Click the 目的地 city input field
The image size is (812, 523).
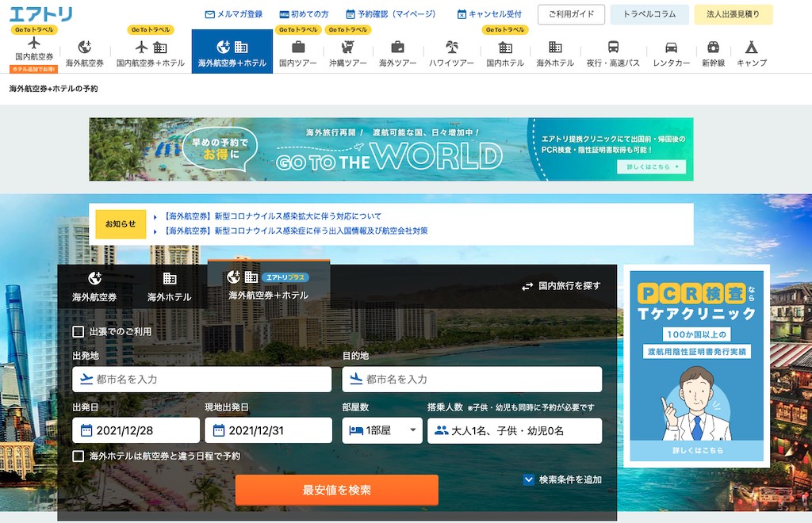473,380
